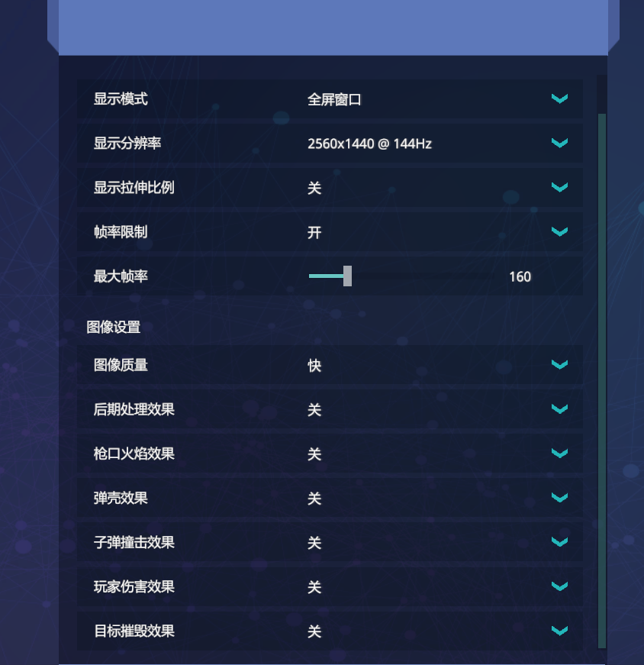Open the 显示拉伸比例 dropdown
Screen dimensions: 644x665
[559, 187]
